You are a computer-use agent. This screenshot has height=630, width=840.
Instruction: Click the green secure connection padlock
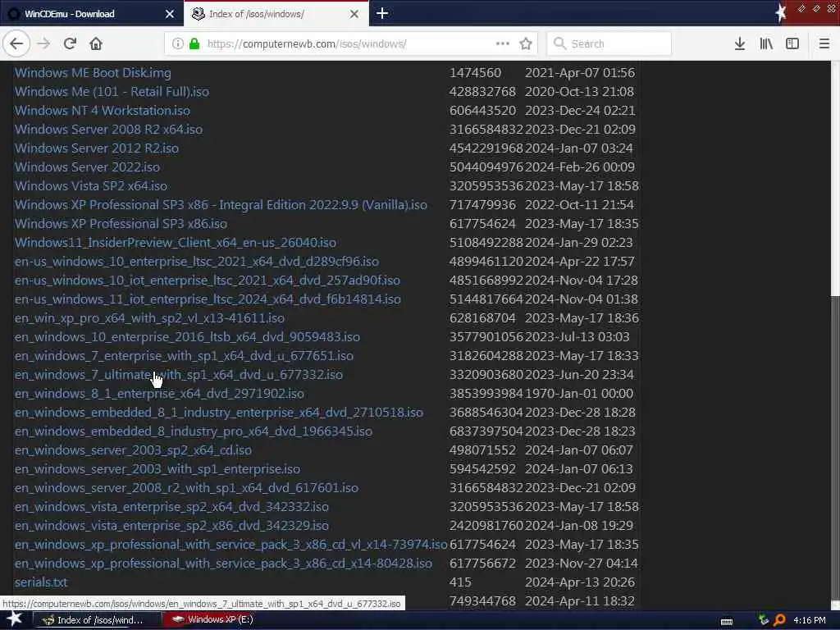(194, 43)
